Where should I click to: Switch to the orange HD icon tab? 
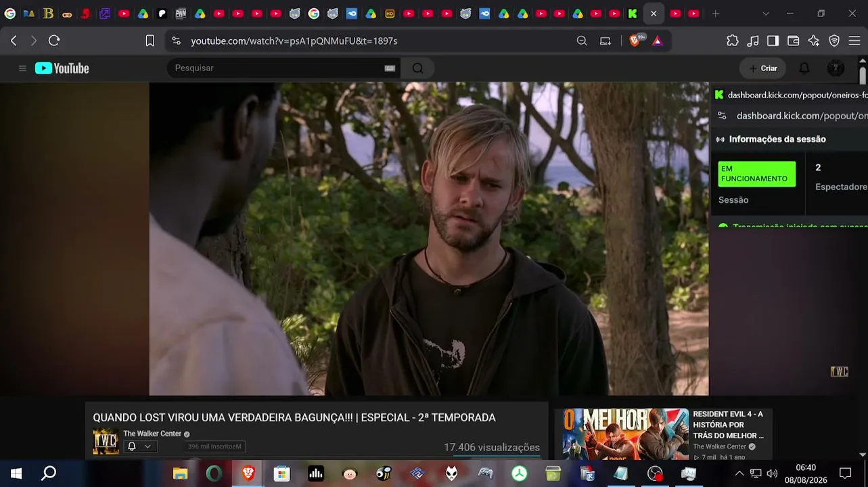390,14
